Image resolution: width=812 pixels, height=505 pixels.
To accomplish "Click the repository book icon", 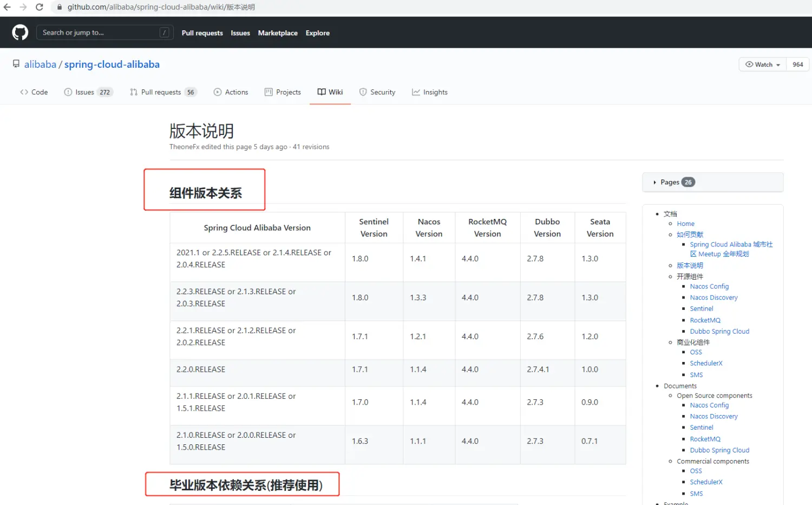I will coord(16,64).
